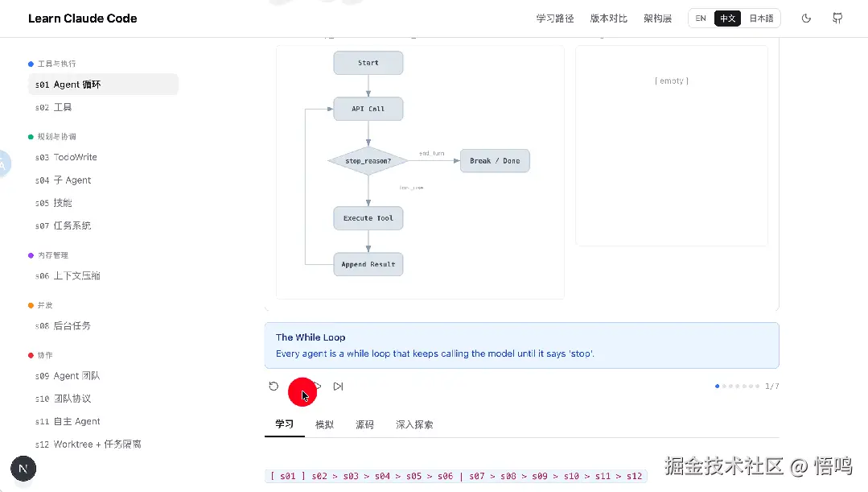Open the 版本对比 navigation link
Screen dimensions: 868x492
click(x=608, y=18)
